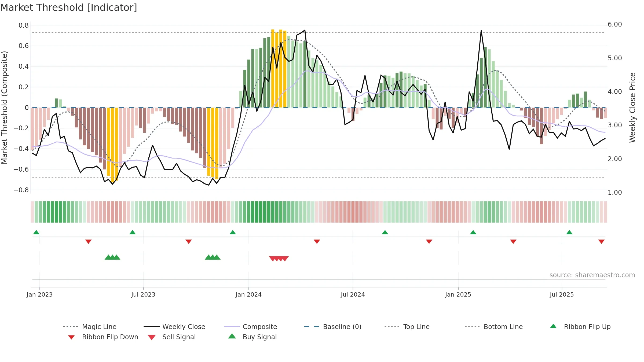Click the 3.00 tick on right price axis
The image size is (644, 362).
coord(615,125)
